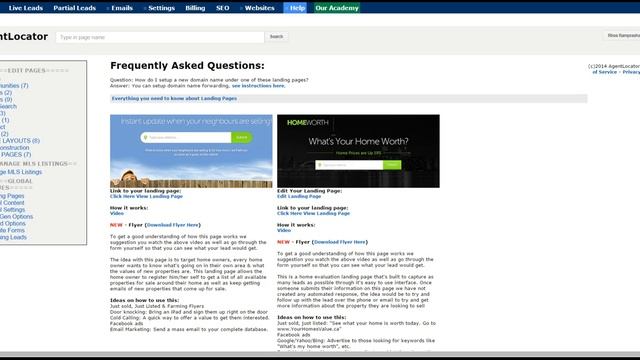Open the Settings menu in top bar
The height and width of the screenshot is (360, 640).
[x=160, y=8]
